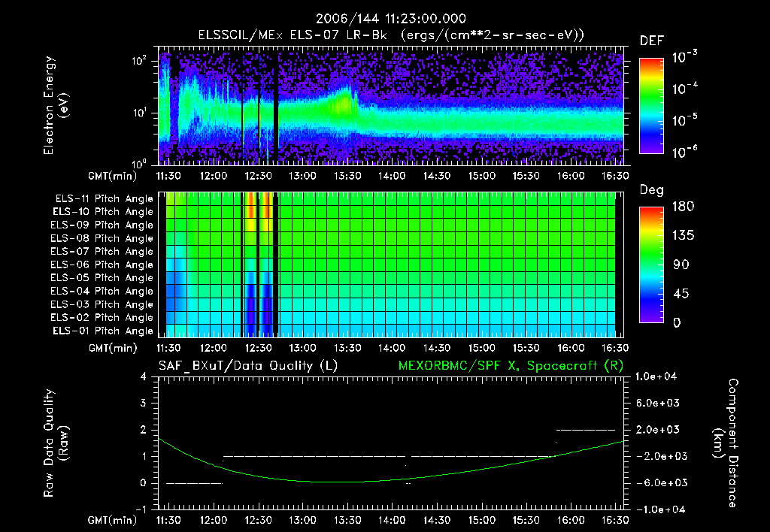This screenshot has height=532, width=770.
Task: Click the 2.0e+03 distance tick label
Action: coord(658,429)
